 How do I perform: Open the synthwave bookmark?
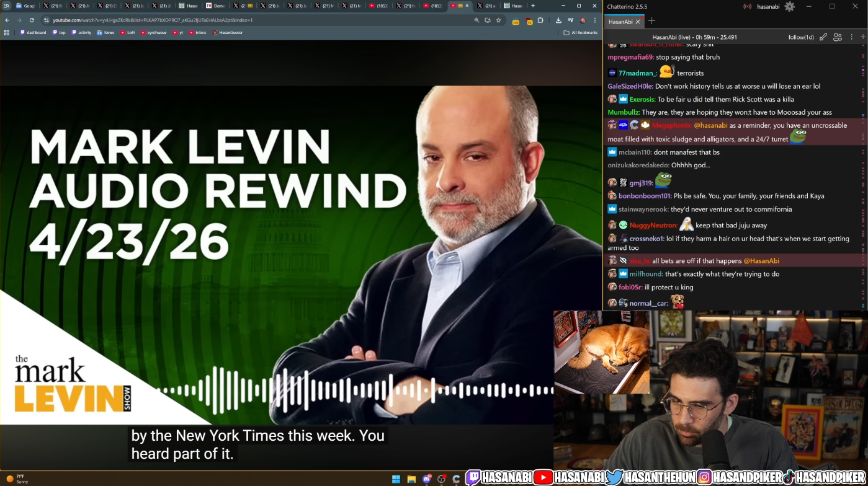point(153,32)
